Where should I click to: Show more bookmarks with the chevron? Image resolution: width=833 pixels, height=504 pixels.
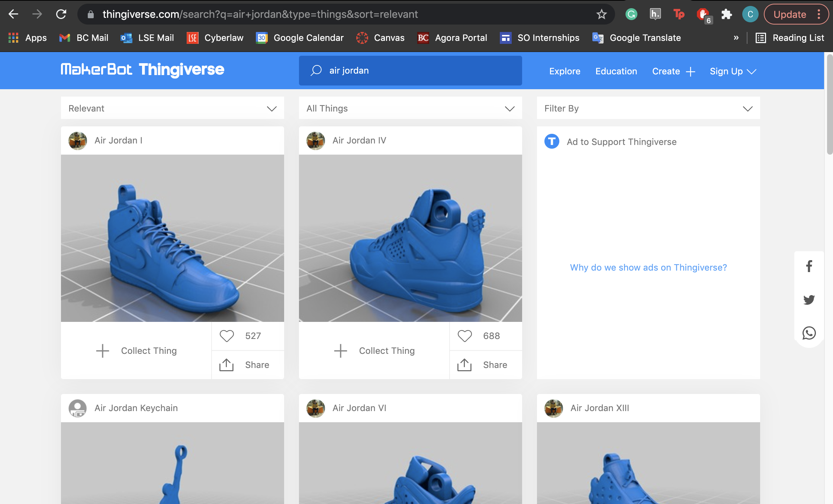coord(736,38)
